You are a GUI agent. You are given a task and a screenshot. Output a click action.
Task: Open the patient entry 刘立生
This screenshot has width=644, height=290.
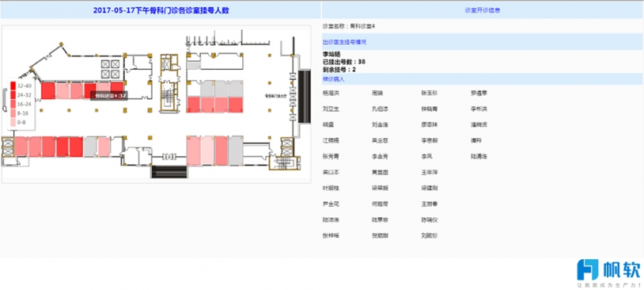[x=331, y=109]
